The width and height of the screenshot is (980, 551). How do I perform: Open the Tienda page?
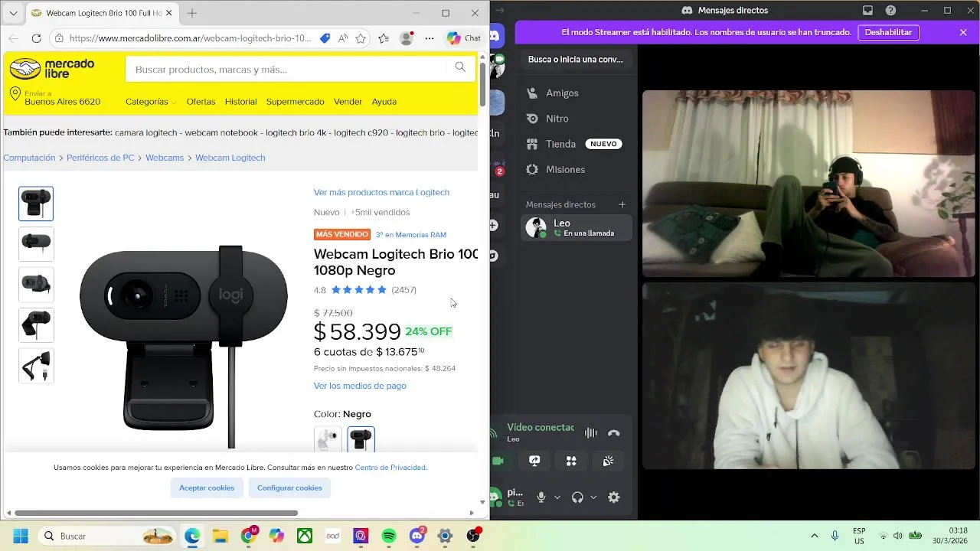coord(575,144)
